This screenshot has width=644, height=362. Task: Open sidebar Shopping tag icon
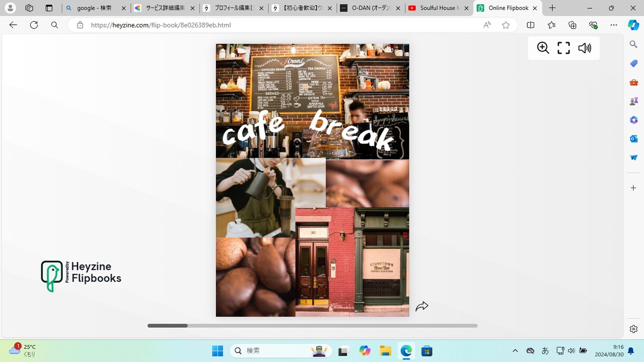click(633, 63)
